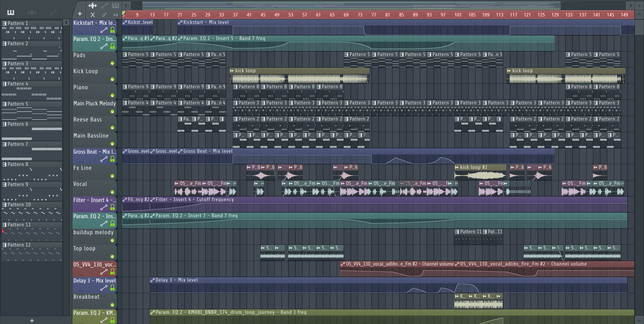Toggle the lock on the Kickstart Mix level track
644x324 pixels.
[112, 30]
